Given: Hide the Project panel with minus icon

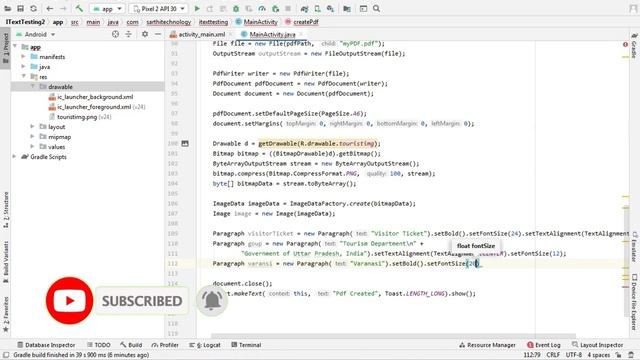Looking at the screenshot, I should [158, 35].
